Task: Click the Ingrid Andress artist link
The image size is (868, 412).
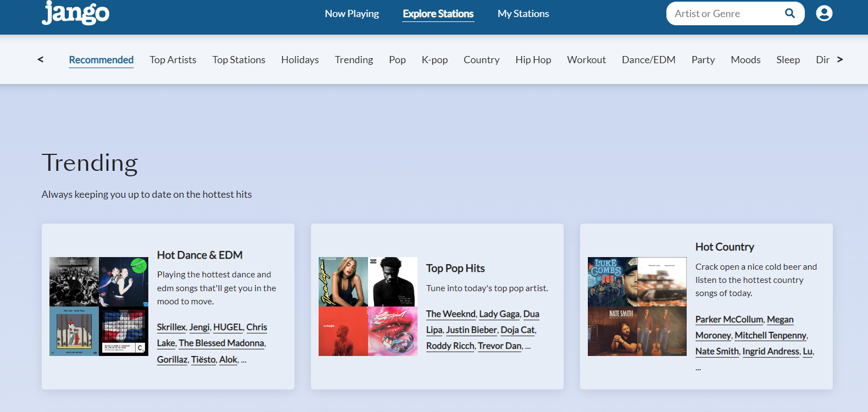Action: [x=771, y=352]
